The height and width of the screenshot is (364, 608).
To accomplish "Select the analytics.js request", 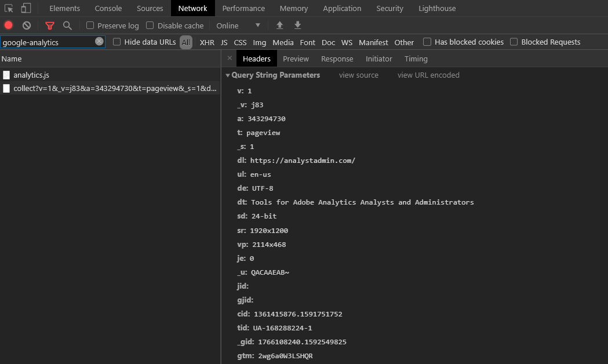I will pyautogui.click(x=31, y=75).
